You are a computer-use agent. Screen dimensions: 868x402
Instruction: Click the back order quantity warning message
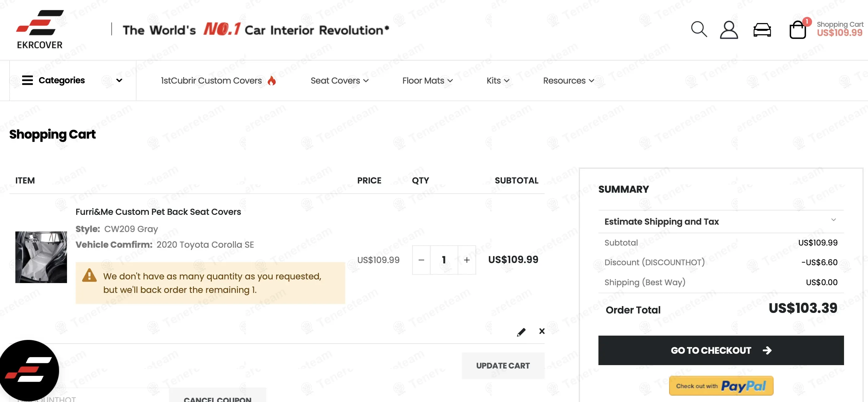coord(210,283)
